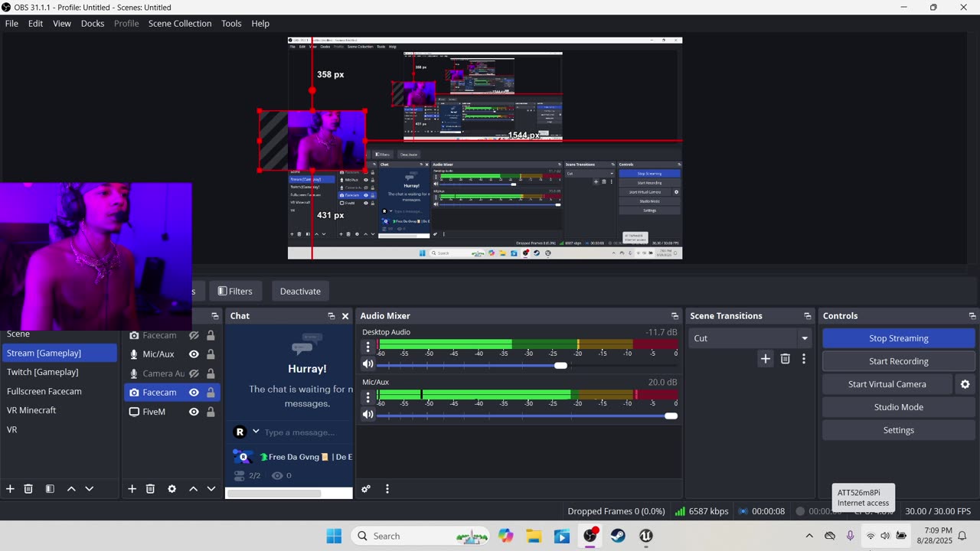Float the Controls dock

click(972, 316)
